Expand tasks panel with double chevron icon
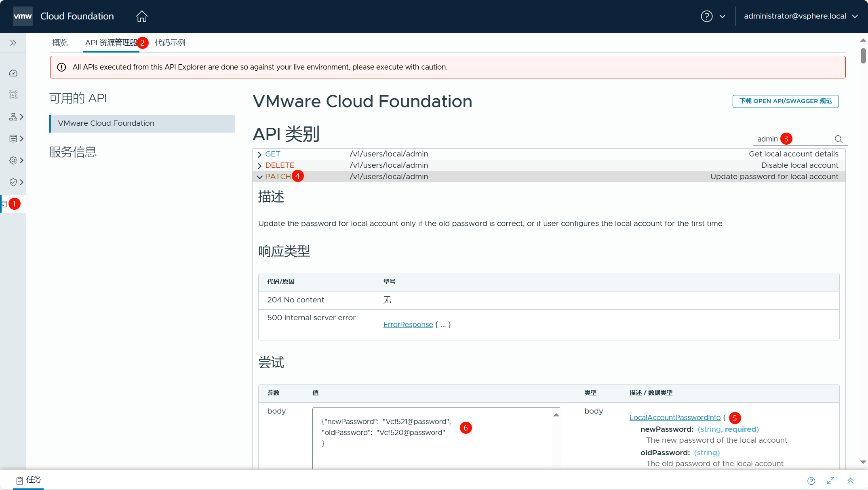The width and height of the screenshot is (868, 490). coord(850,481)
